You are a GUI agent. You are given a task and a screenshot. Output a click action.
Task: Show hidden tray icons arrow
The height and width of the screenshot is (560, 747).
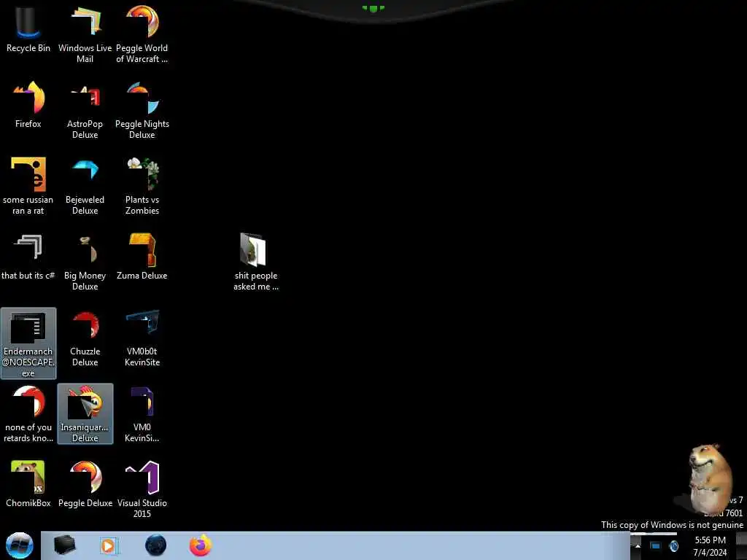point(638,546)
